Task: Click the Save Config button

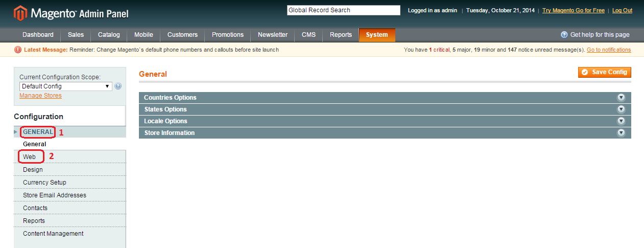Action: click(x=605, y=72)
